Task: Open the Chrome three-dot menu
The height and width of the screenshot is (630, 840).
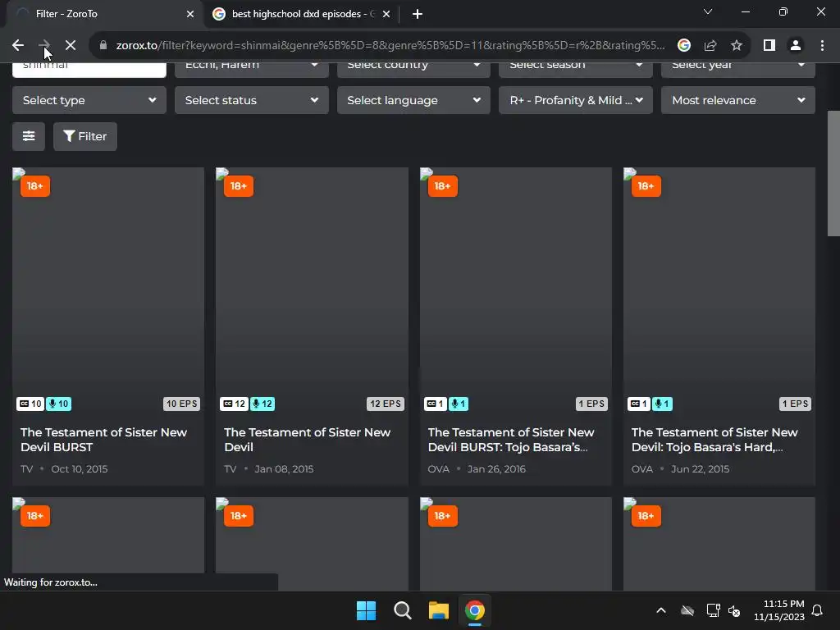Action: pos(822,46)
